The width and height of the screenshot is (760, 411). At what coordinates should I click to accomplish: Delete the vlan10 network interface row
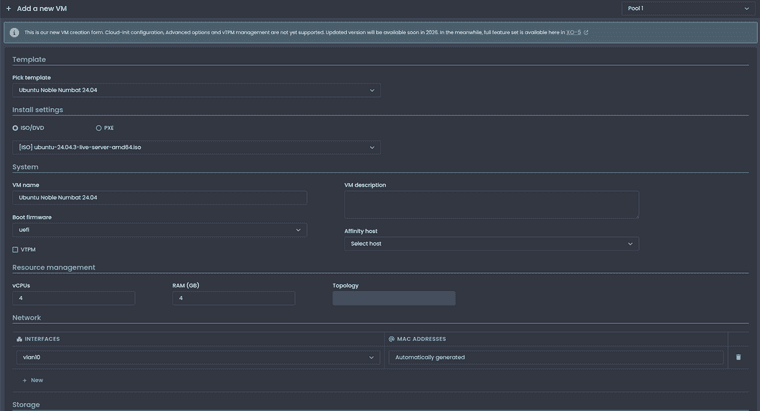(738, 357)
